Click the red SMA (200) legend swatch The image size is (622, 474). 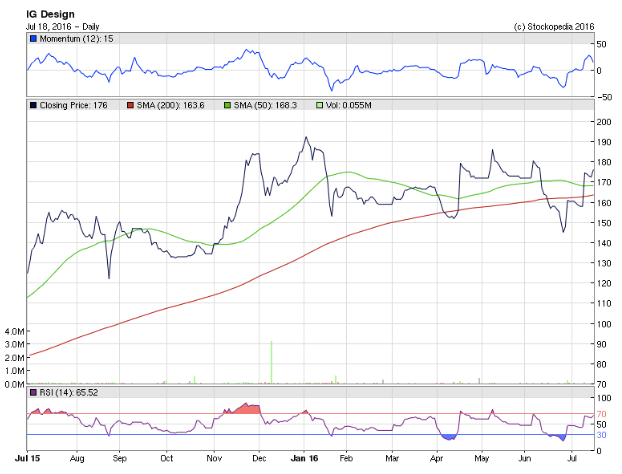131,105
